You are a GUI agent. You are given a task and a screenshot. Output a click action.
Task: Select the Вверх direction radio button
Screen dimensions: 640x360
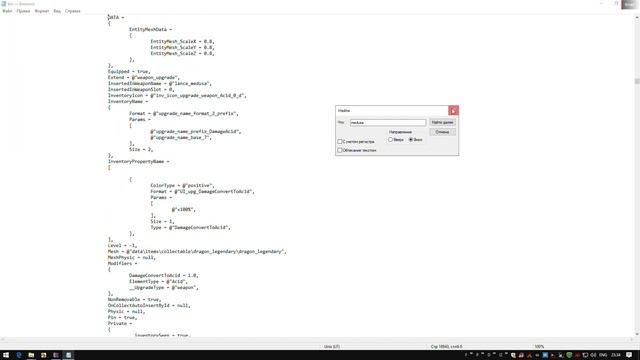click(391, 140)
